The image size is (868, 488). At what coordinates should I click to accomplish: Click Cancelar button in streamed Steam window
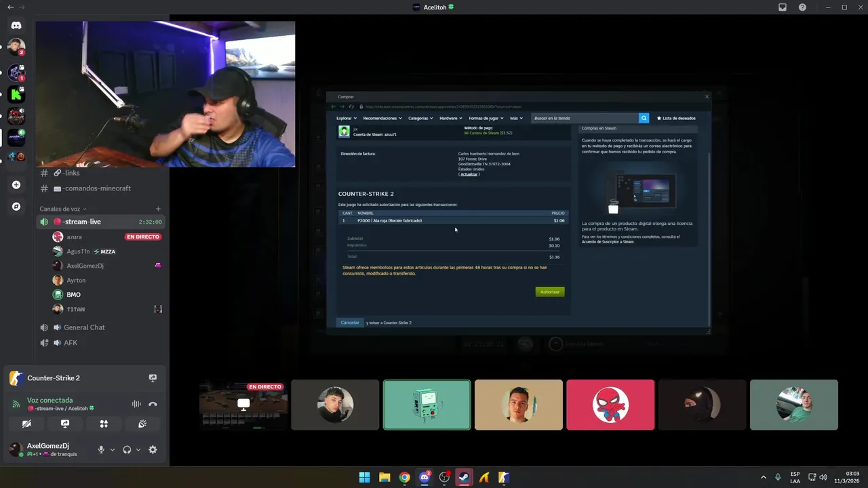click(x=350, y=323)
